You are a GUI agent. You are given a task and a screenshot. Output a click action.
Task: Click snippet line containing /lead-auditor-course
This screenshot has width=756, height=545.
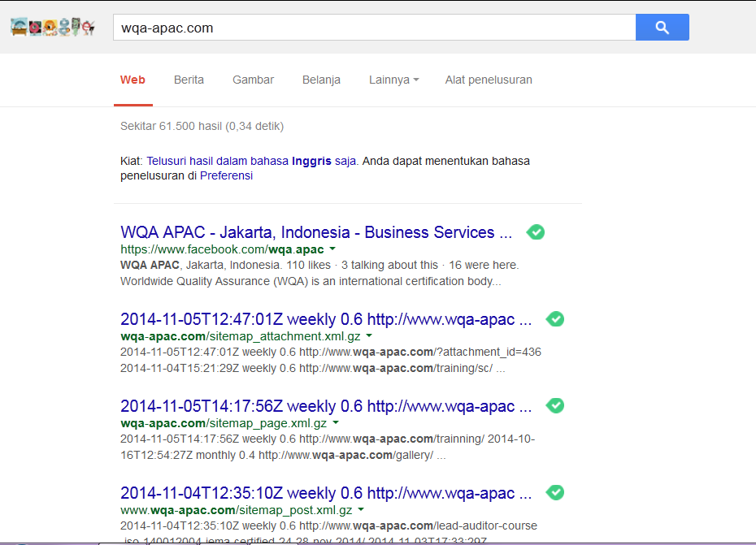pyautogui.click(x=329, y=526)
